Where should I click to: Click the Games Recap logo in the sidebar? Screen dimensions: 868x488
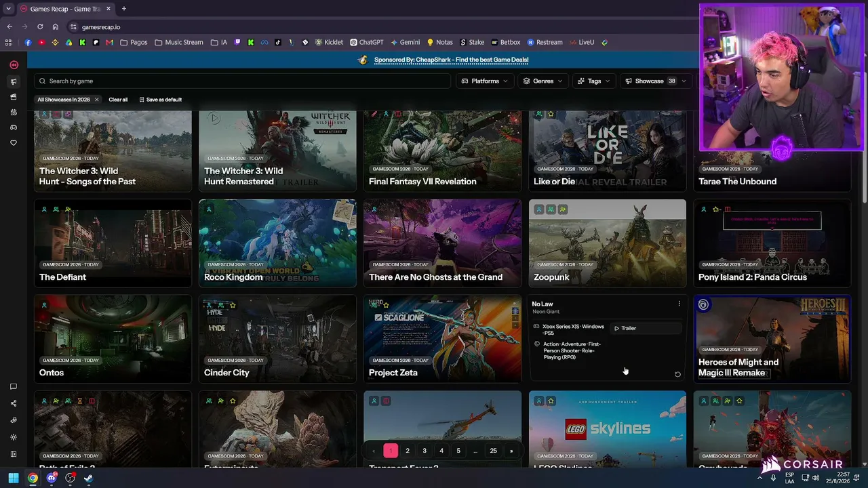pos(14,65)
